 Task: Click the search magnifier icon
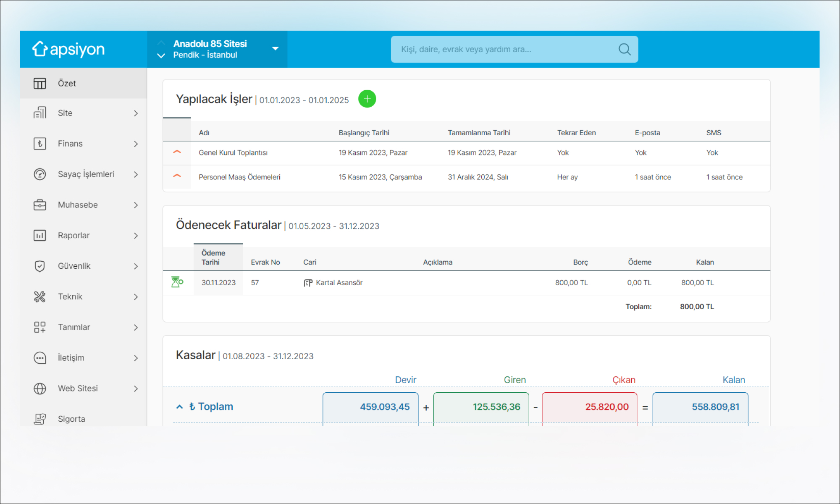624,50
